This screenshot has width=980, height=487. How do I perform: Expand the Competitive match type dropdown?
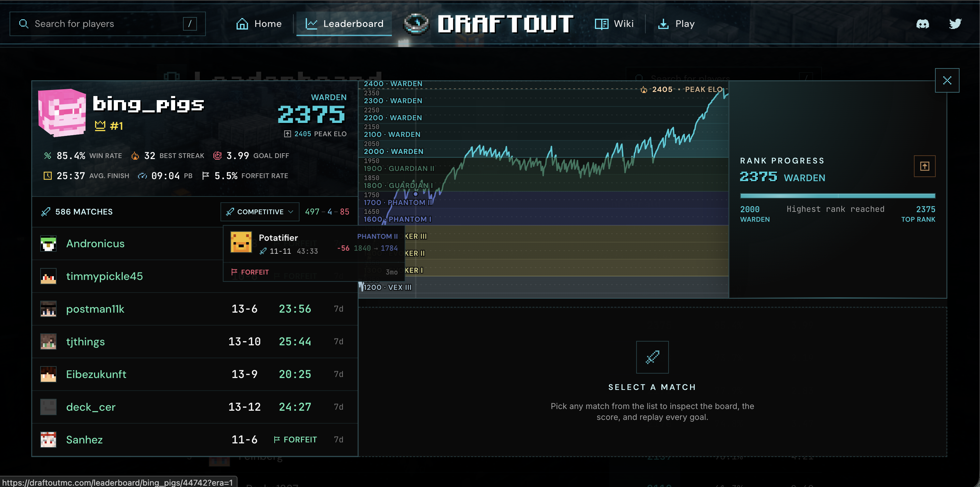coord(260,212)
